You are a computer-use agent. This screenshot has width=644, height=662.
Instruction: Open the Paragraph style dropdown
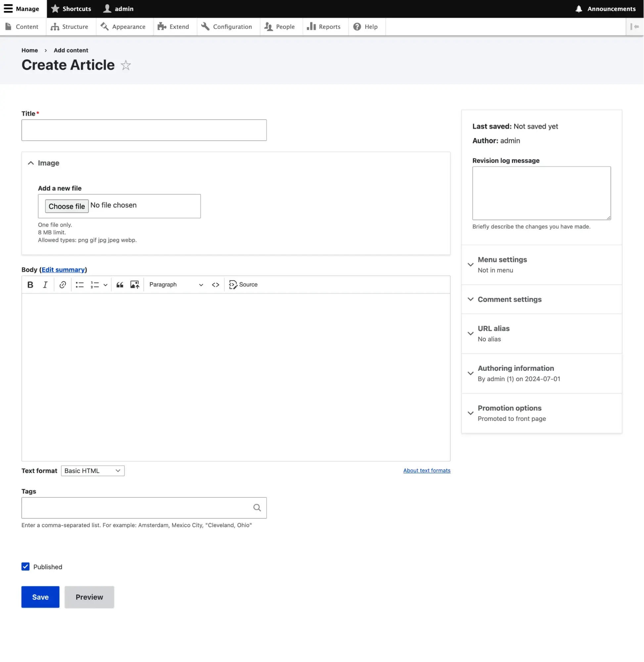[x=176, y=284]
